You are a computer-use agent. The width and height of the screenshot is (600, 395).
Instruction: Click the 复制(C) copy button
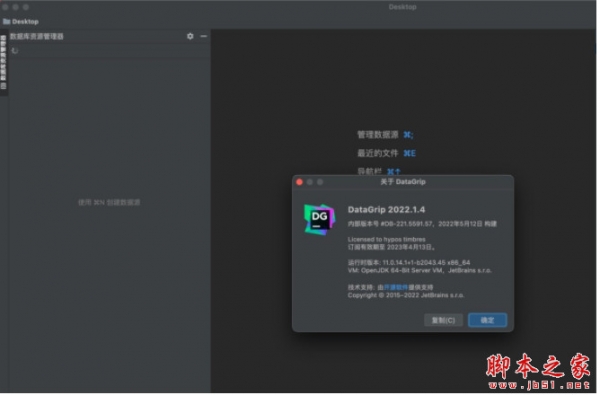point(443,320)
